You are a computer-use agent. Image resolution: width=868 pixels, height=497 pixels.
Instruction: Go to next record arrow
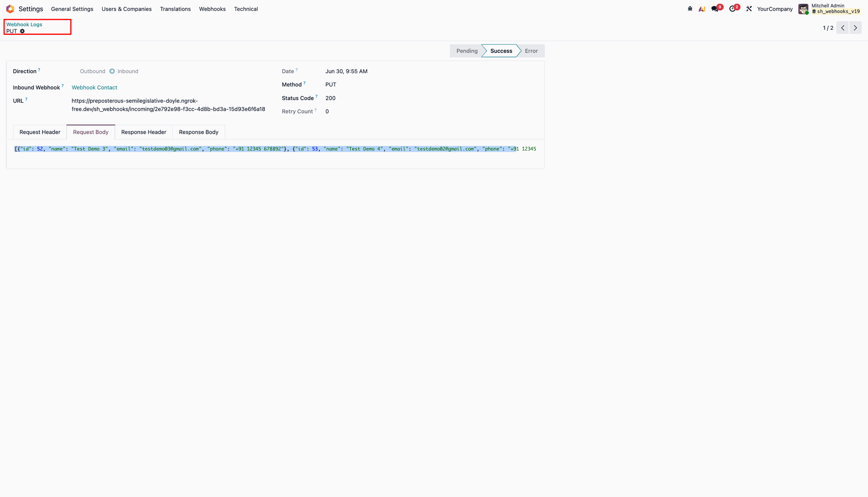(855, 28)
